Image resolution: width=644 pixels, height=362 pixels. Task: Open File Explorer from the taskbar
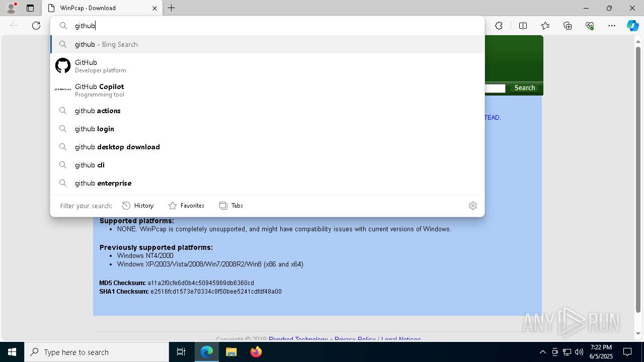click(231, 352)
